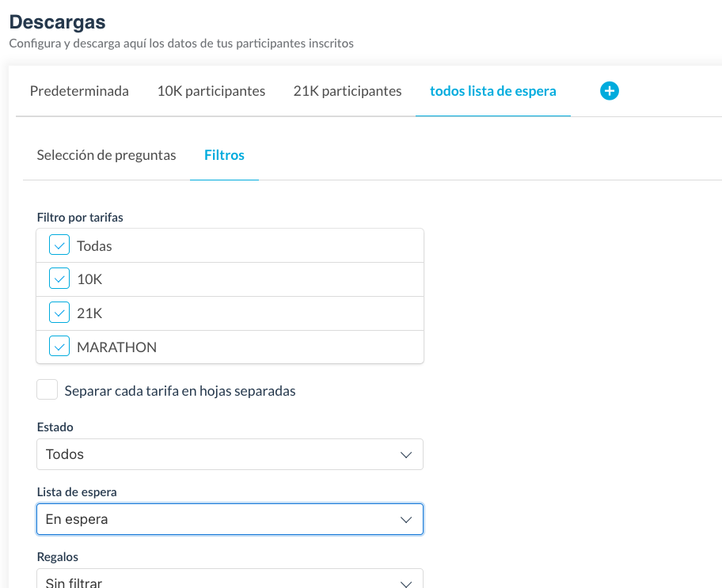The image size is (722, 588).
Task: Select the todos lista de espera tab
Action: click(x=492, y=91)
